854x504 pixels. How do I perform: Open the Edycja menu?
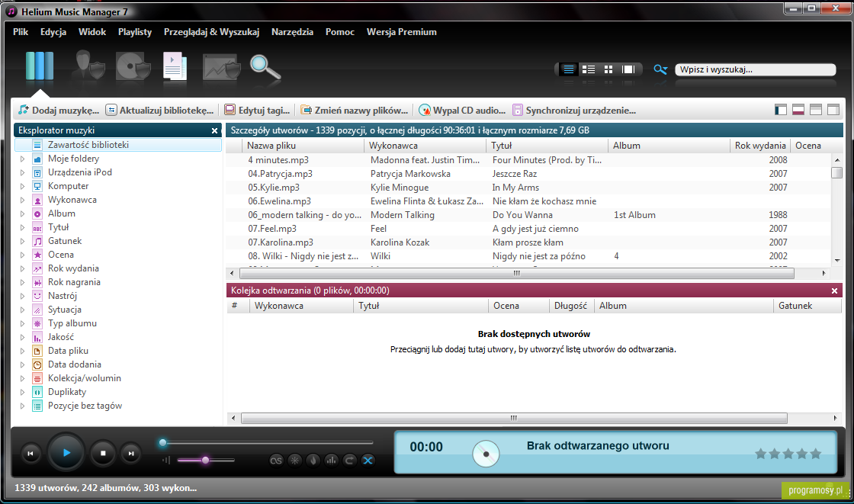(53, 31)
